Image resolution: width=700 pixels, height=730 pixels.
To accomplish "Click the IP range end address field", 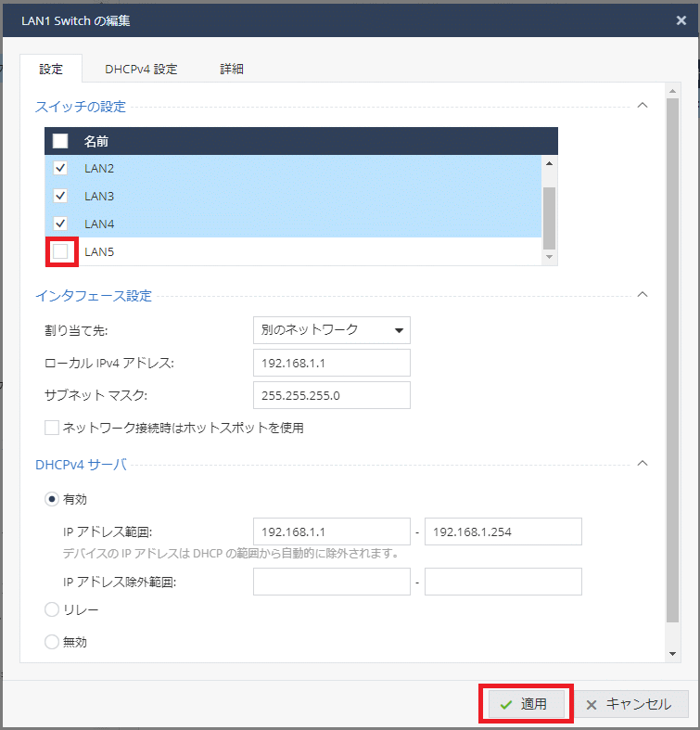I will tap(503, 531).
